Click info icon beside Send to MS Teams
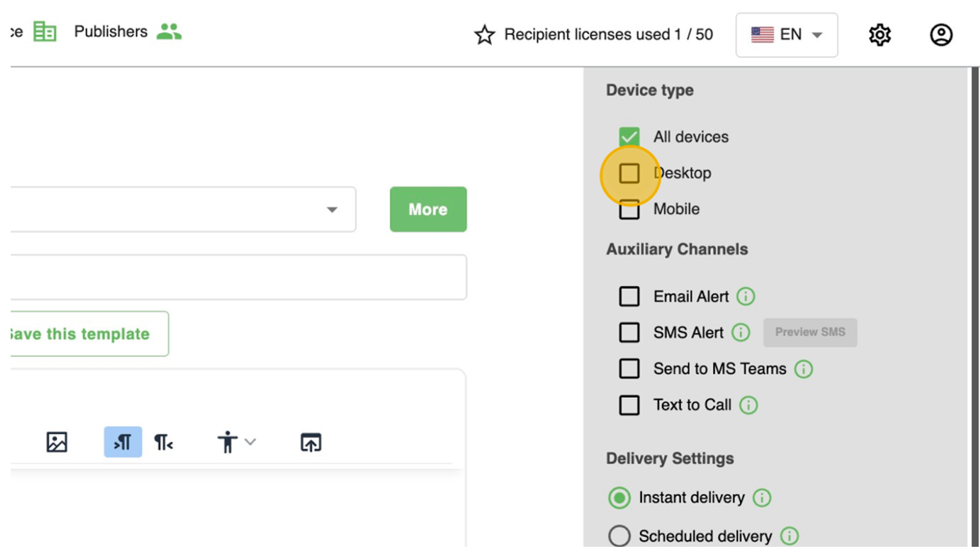The height and width of the screenshot is (548, 980). 803,369
